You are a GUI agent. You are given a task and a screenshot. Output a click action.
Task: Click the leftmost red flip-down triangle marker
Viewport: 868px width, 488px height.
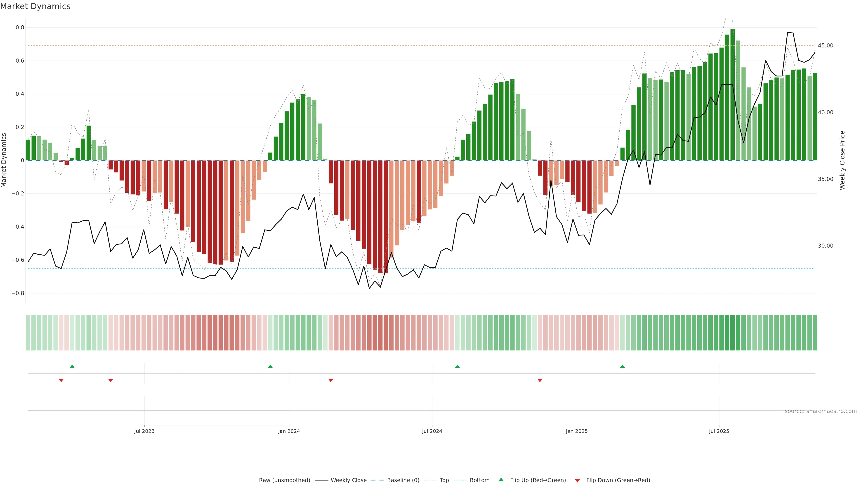pos(61,380)
